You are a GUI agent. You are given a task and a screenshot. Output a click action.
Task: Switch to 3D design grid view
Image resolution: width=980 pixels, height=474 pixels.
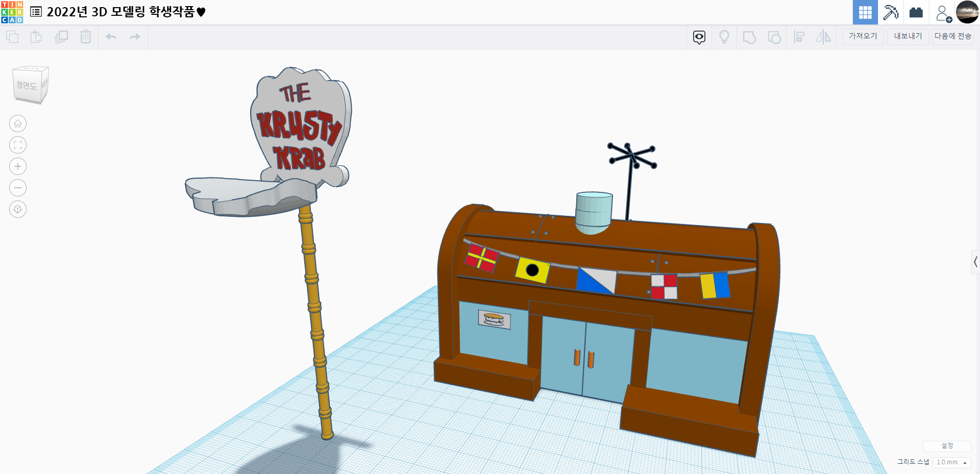[x=865, y=12]
